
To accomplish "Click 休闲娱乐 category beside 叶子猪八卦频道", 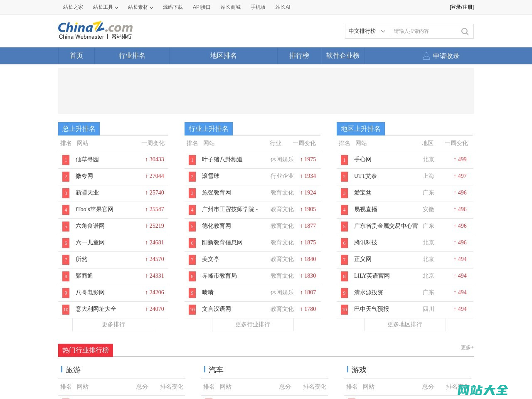I will click(282, 160).
